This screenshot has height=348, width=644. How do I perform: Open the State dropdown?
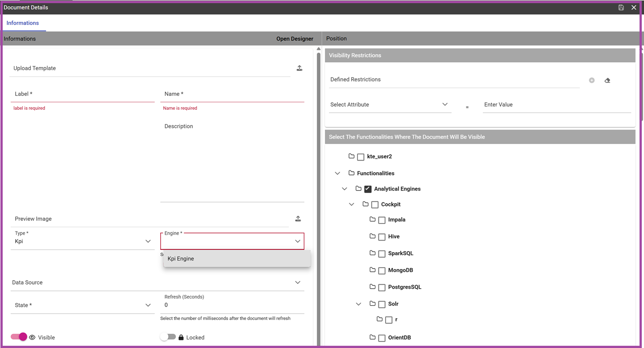(x=83, y=305)
